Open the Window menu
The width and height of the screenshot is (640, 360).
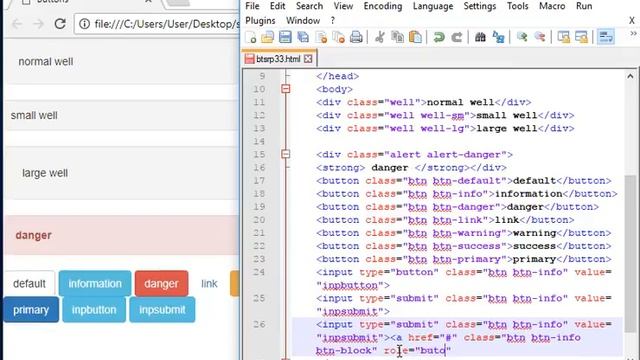[x=303, y=20]
